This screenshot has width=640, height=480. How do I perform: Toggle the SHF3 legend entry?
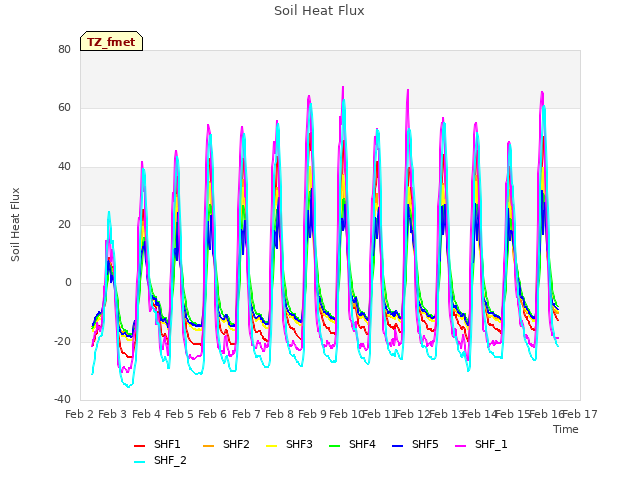click(x=289, y=444)
